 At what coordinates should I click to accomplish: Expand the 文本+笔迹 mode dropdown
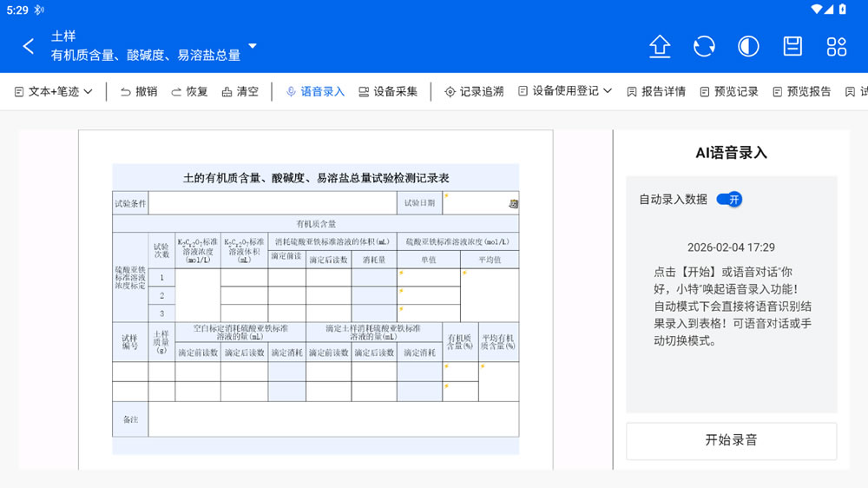[x=54, y=91]
